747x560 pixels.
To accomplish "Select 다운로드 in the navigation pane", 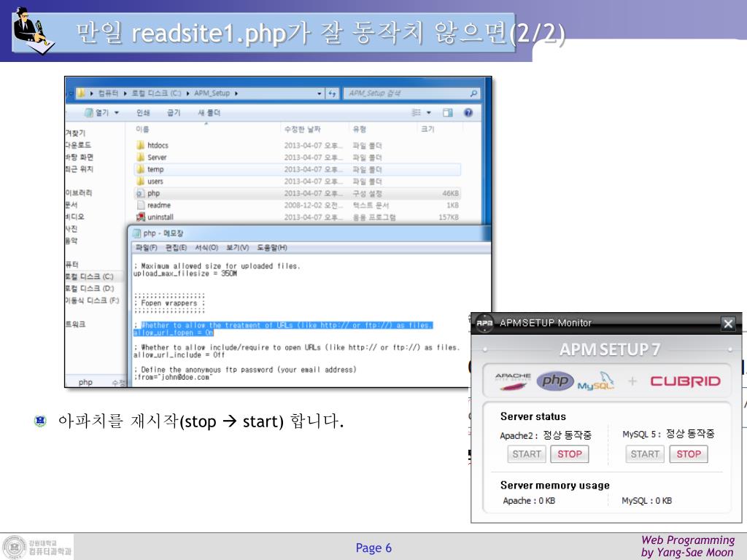I will point(78,145).
